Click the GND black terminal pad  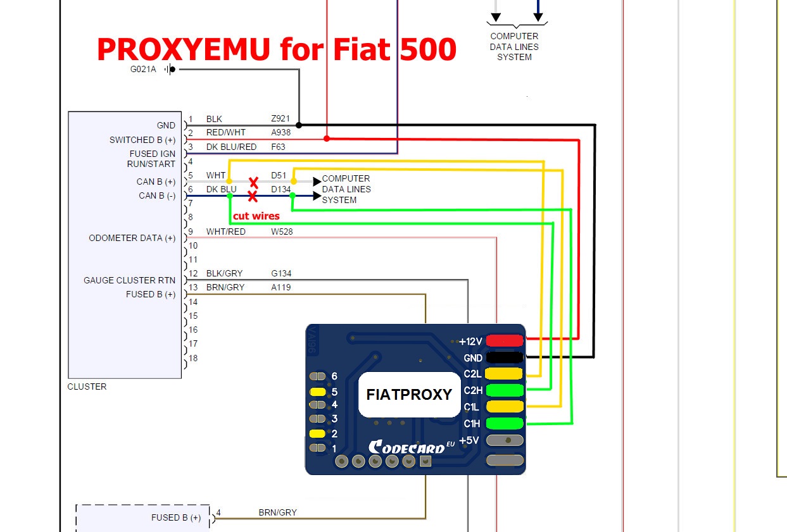503,358
